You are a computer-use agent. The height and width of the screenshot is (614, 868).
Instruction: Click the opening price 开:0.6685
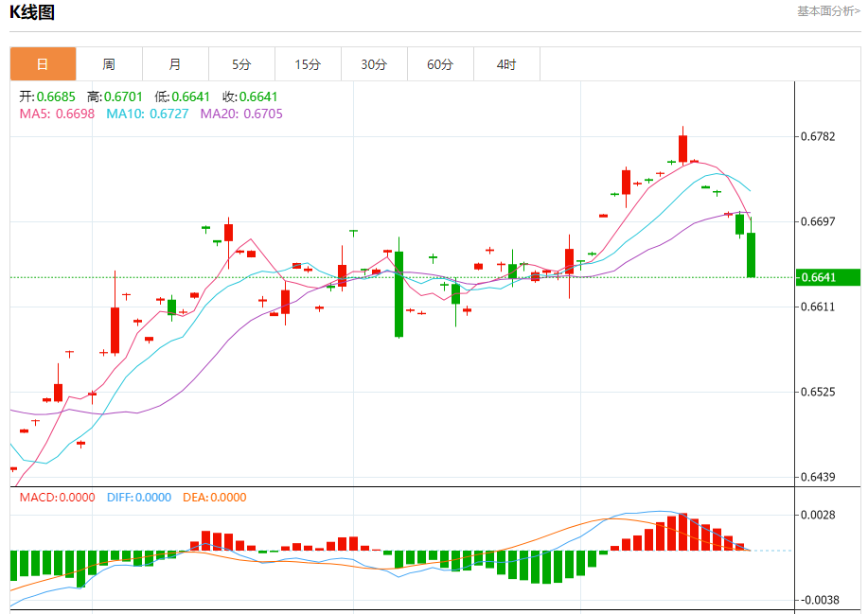pos(47,96)
